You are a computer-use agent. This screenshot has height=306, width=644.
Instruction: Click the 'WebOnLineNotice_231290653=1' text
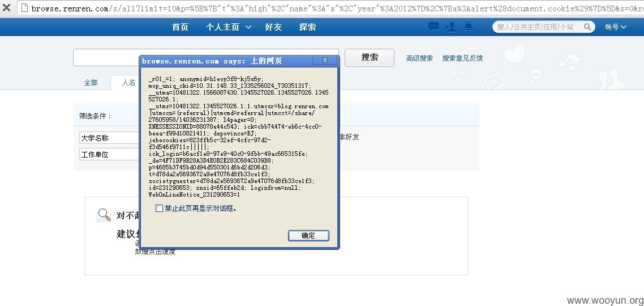point(194,194)
